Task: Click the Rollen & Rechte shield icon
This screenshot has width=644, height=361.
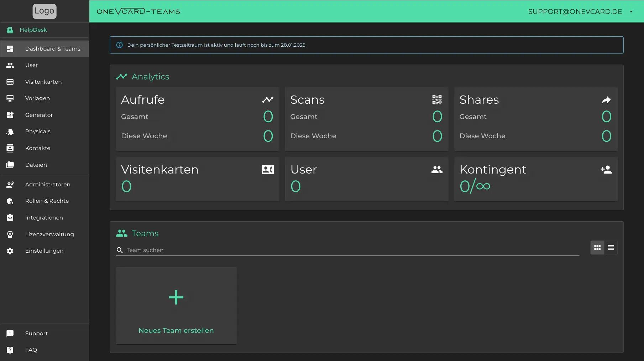Action: 10,201
